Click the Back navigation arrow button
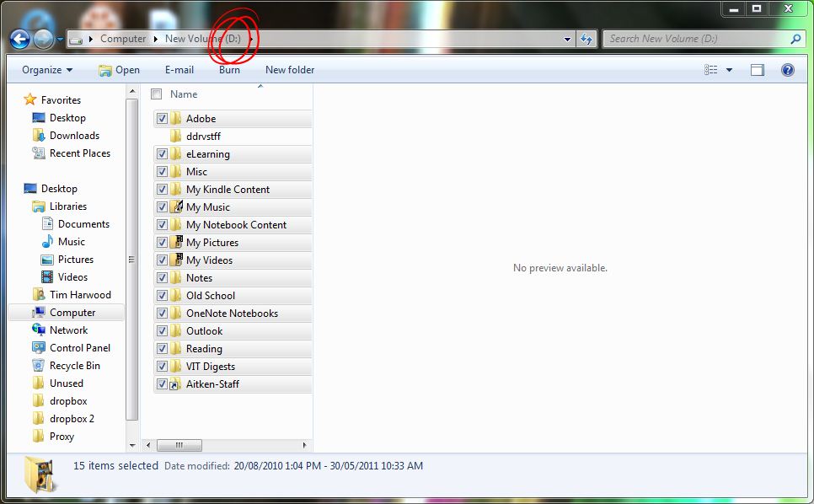Screen dimensions: 814x504 (x=20, y=39)
